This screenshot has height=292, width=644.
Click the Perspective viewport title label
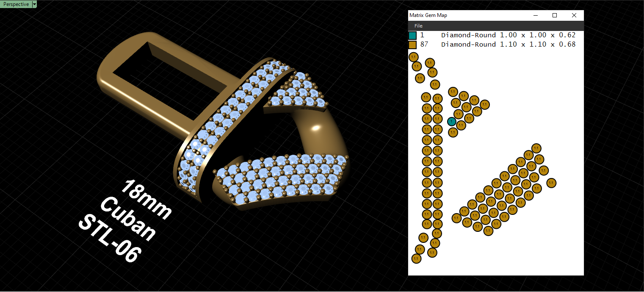click(16, 4)
